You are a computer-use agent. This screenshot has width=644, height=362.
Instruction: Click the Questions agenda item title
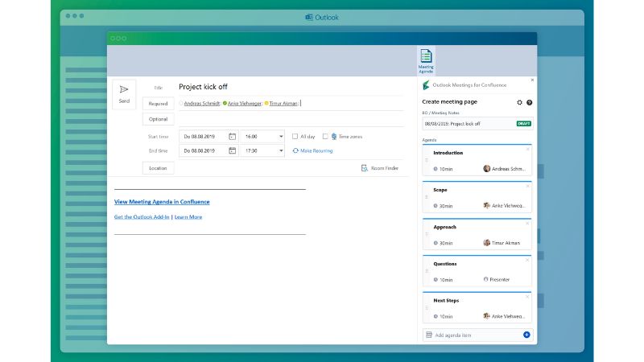(445, 264)
